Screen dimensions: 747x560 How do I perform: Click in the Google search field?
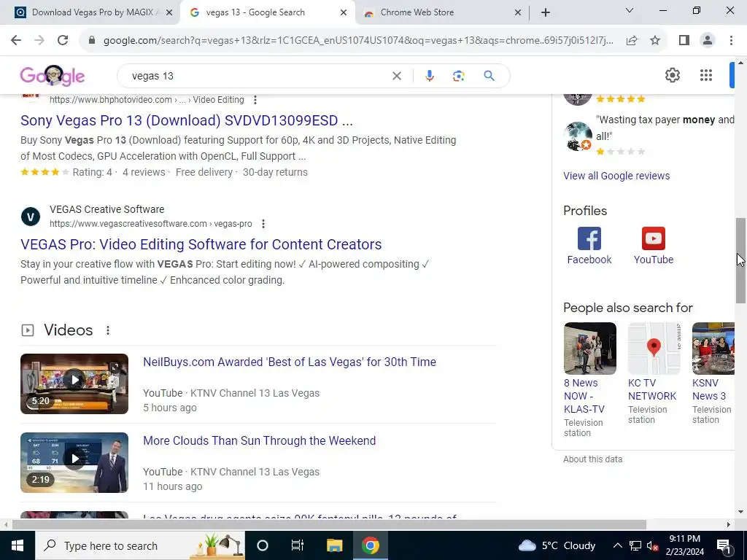coord(258,76)
